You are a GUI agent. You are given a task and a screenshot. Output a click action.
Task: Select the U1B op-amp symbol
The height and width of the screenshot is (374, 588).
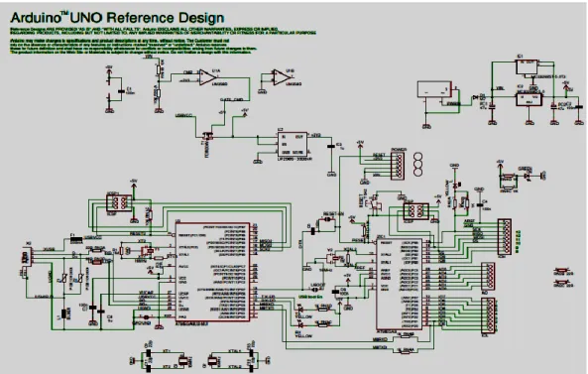pos(282,77)
